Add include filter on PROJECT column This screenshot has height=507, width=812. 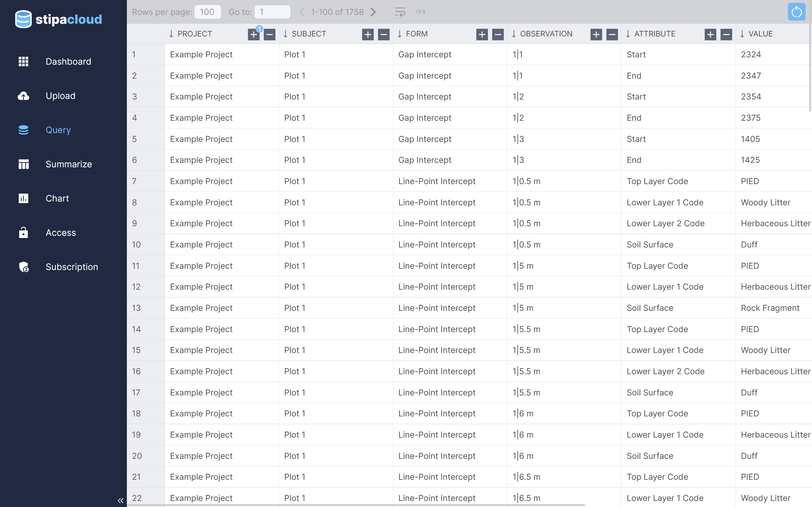(x=254, y=34)
